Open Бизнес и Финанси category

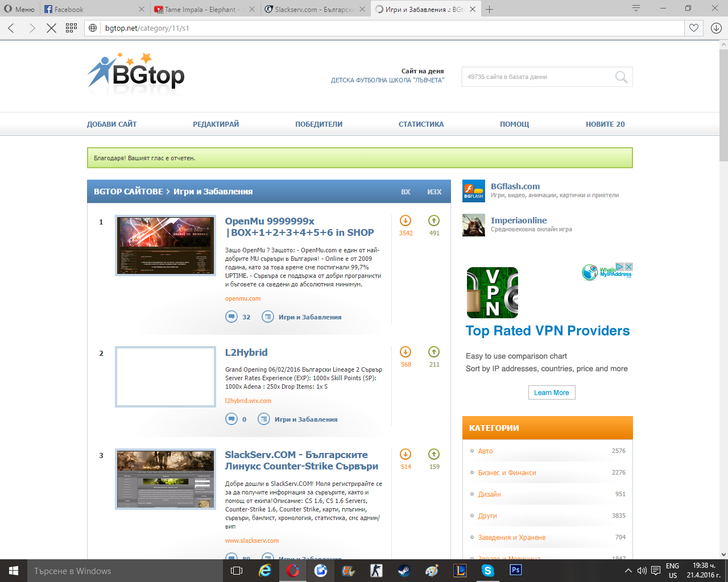(507, 472)
